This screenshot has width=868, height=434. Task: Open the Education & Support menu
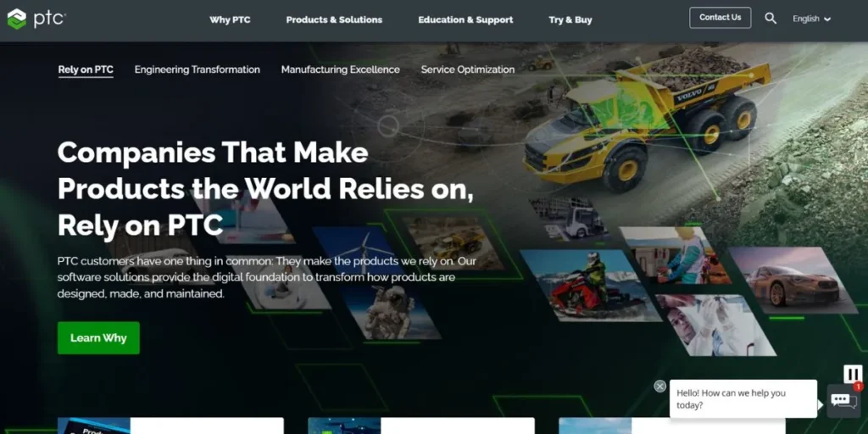(x=465, y=20)
